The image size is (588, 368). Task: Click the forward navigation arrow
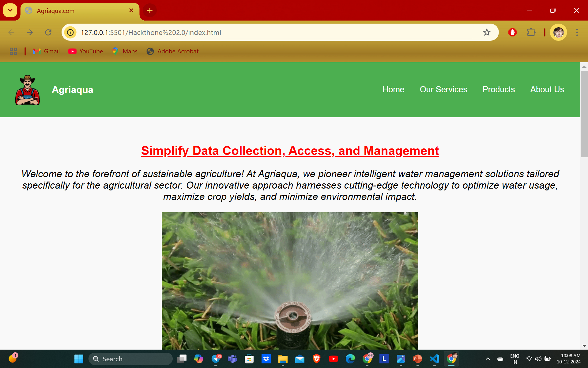tap(30, 32)
